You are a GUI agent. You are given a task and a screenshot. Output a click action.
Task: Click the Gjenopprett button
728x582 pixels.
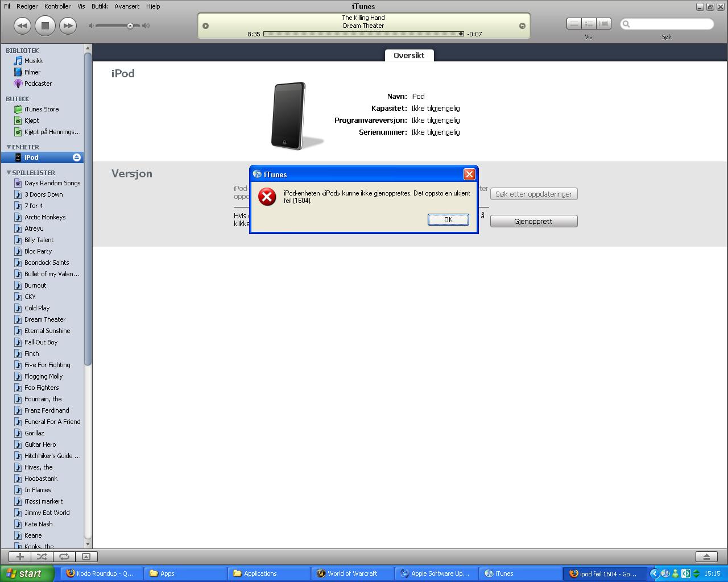[533, 221]
